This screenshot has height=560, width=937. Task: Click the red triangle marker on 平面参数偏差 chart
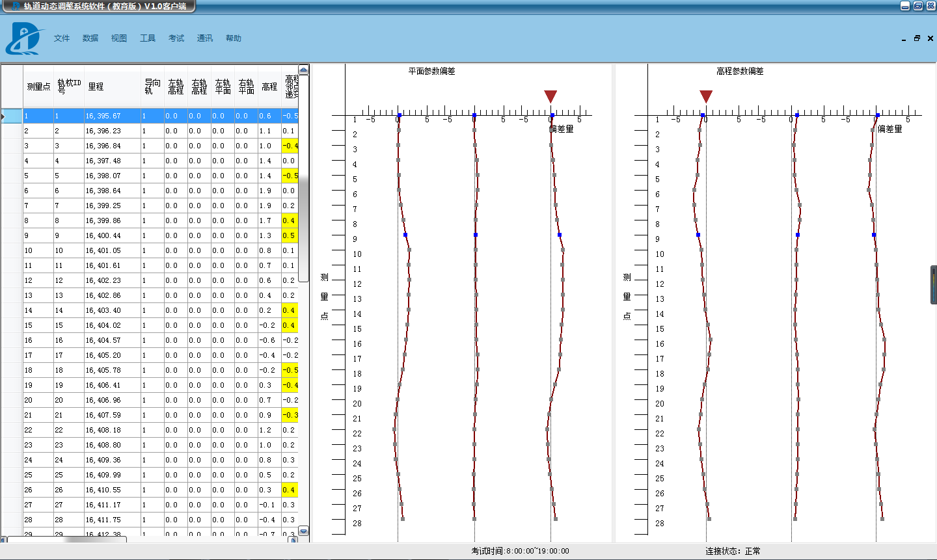550,97
